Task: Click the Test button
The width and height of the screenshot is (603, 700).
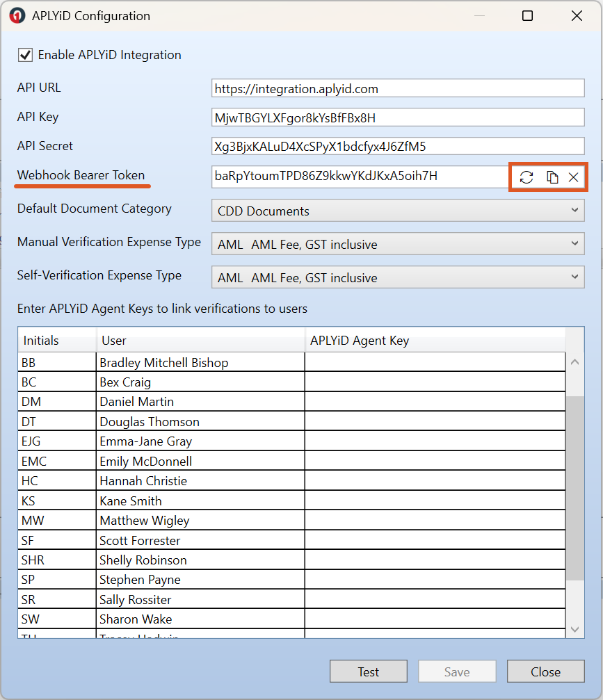Action: click(369, 671)
